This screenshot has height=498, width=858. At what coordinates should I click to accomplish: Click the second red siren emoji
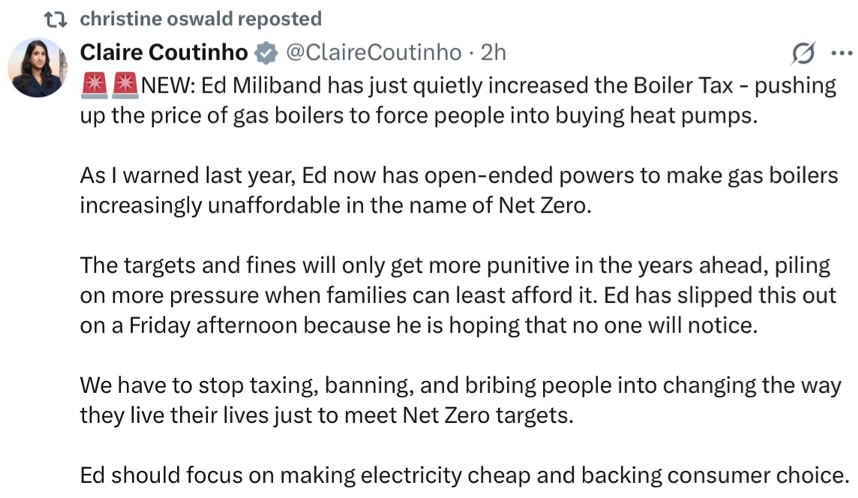coord(124,85)
